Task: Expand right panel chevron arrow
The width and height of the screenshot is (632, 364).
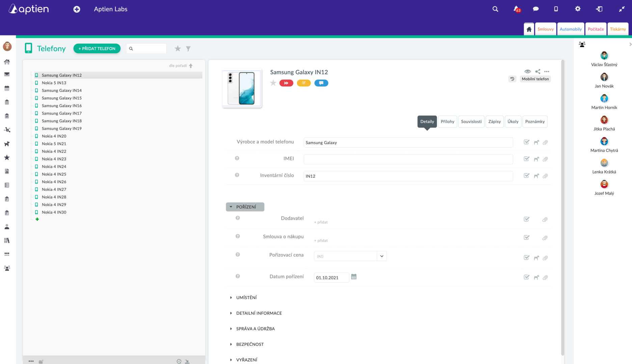Action: [630, 44]
